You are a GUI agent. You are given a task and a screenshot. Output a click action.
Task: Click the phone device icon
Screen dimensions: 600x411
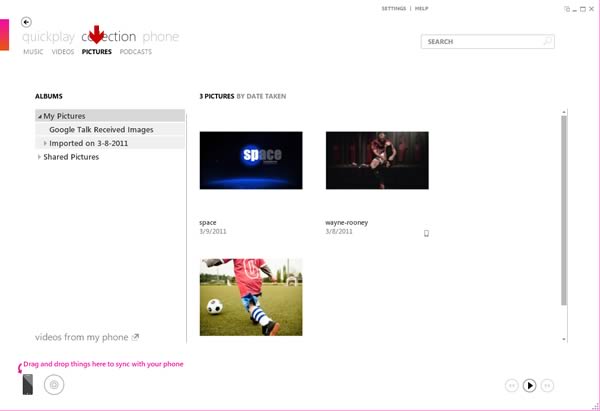coord(27,383)
